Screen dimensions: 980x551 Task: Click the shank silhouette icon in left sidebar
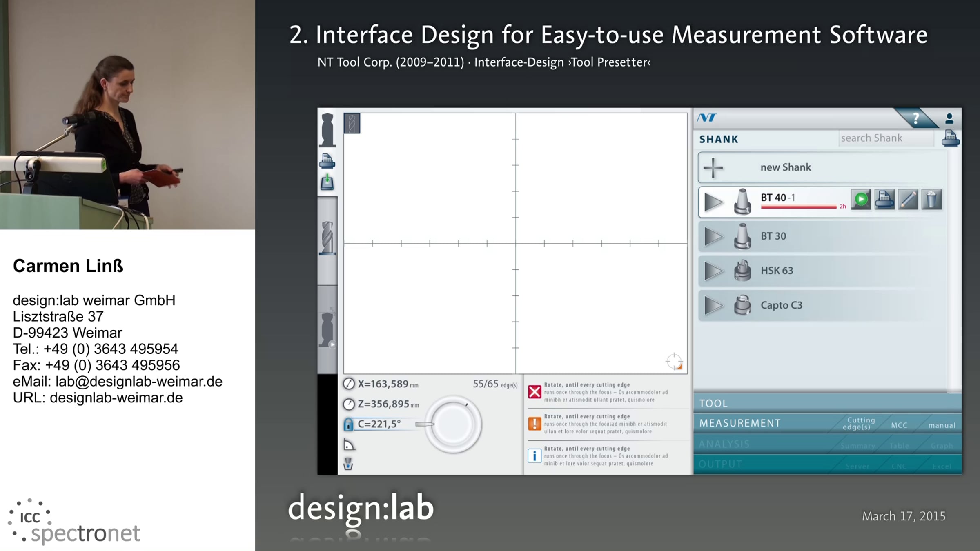pyautogui.click(x=327, y=130)
